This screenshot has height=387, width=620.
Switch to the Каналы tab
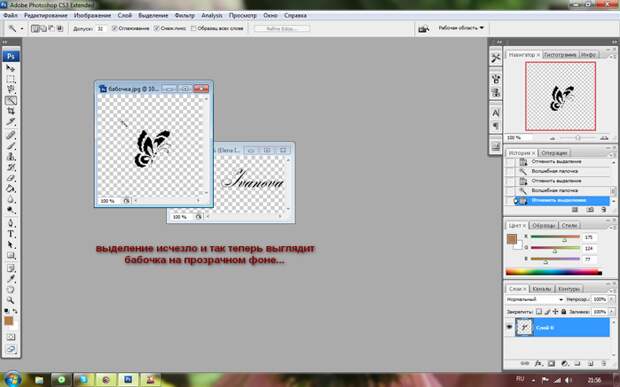click(542, 289)
